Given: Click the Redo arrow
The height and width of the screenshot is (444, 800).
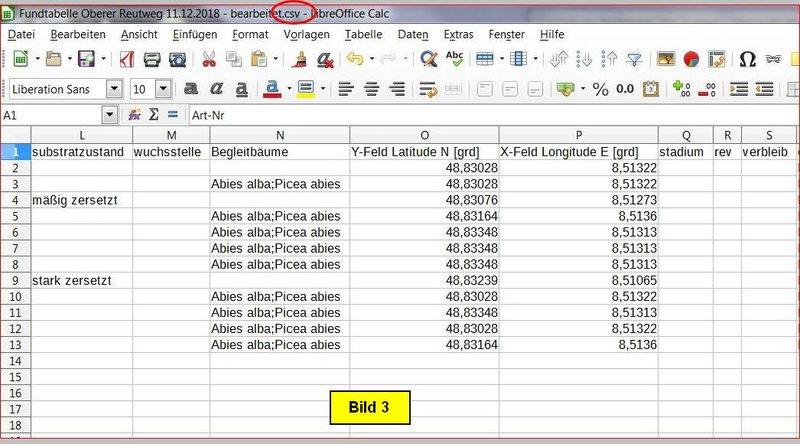Looking at the screenshot, I should tap(388, 59).
